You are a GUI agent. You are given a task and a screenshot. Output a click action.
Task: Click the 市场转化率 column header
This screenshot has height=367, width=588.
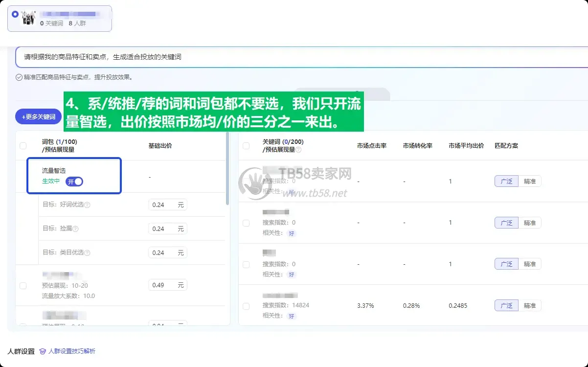(x=418, y=146)
